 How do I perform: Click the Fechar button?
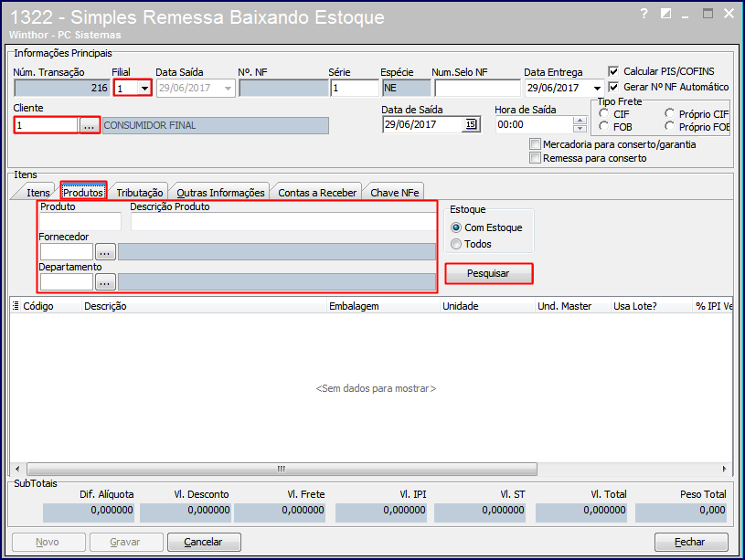pos(691,542)
